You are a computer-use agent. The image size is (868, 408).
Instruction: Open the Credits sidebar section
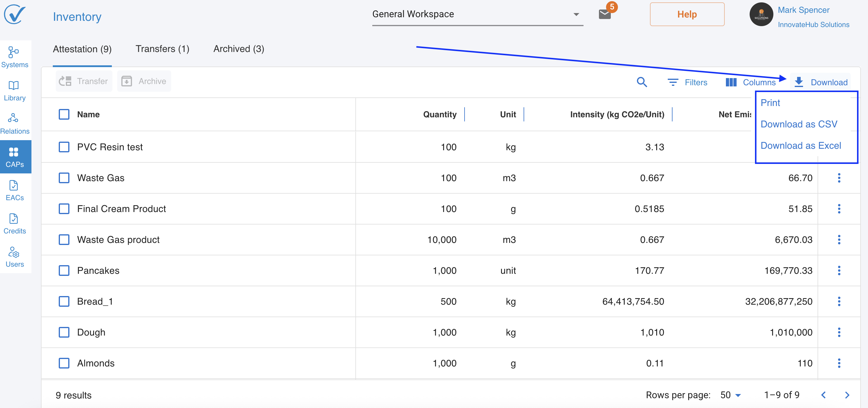(x=15, y=223)
